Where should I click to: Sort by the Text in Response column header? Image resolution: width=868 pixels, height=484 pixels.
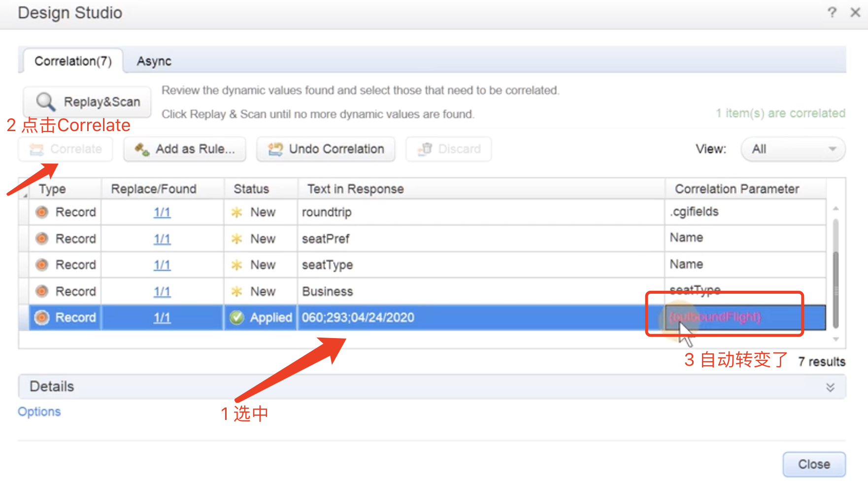[x=481, y=189]
